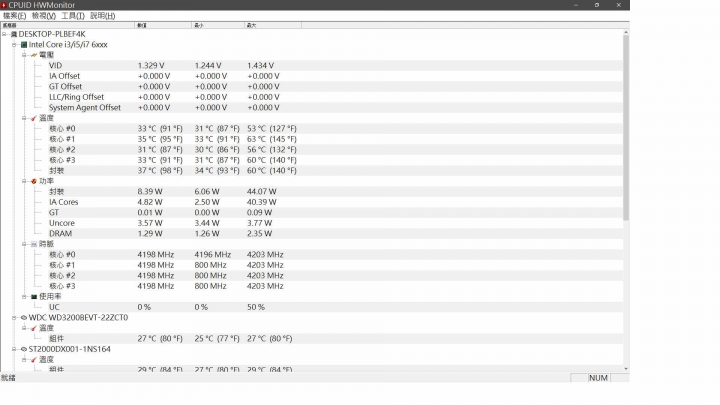Click the CPU temperature (溫度) thermometer icon
This screenshot has width=720, height=405.
pyautogui.click(x=34, y=118)
